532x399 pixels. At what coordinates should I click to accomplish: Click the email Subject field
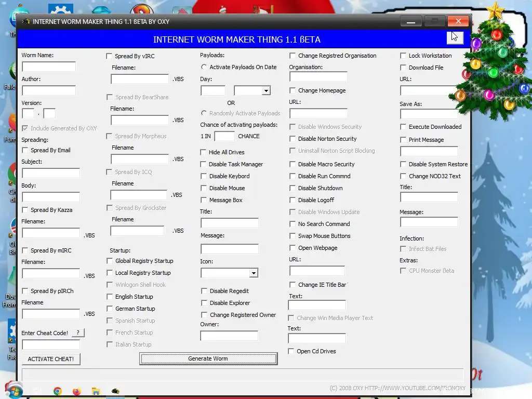click(51, 173)
